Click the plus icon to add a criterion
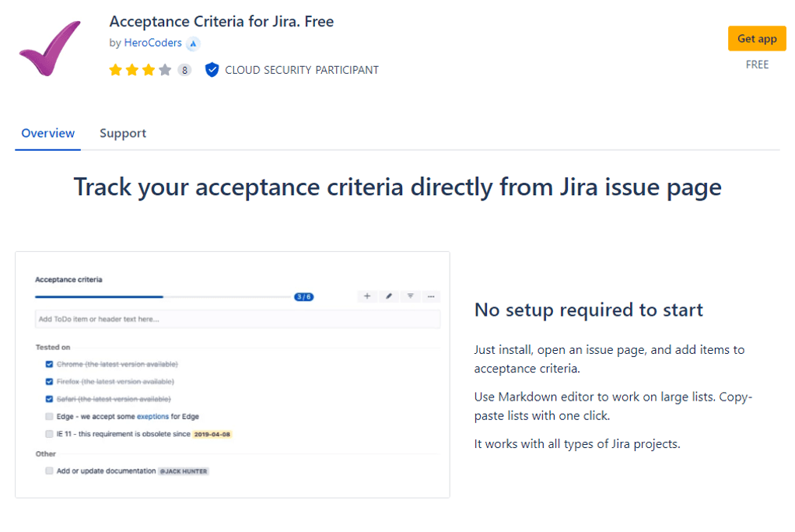Image resolution: width=795 pixels, height=532 pixels. click(x=367, y=296)
